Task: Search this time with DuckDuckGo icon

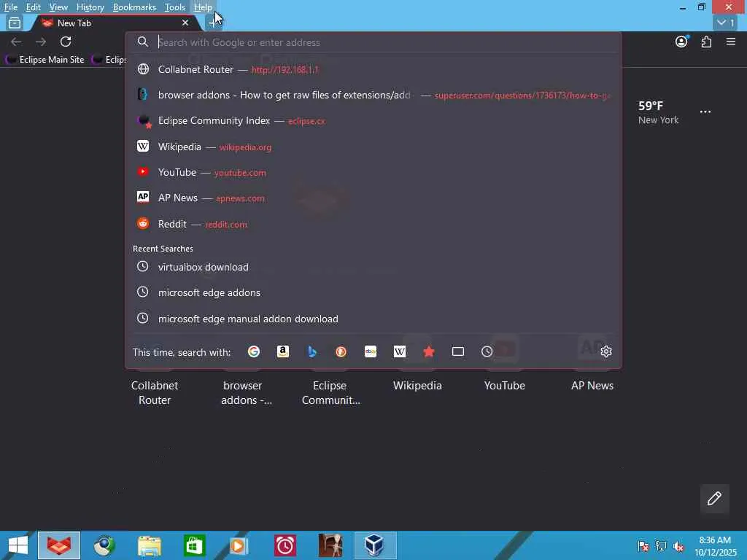Action: [x=341, y=352]
